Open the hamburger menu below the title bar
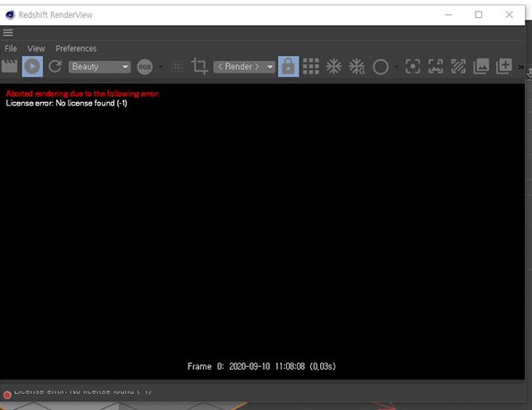This screenshot has height=410, width=532. coord(8,32)
